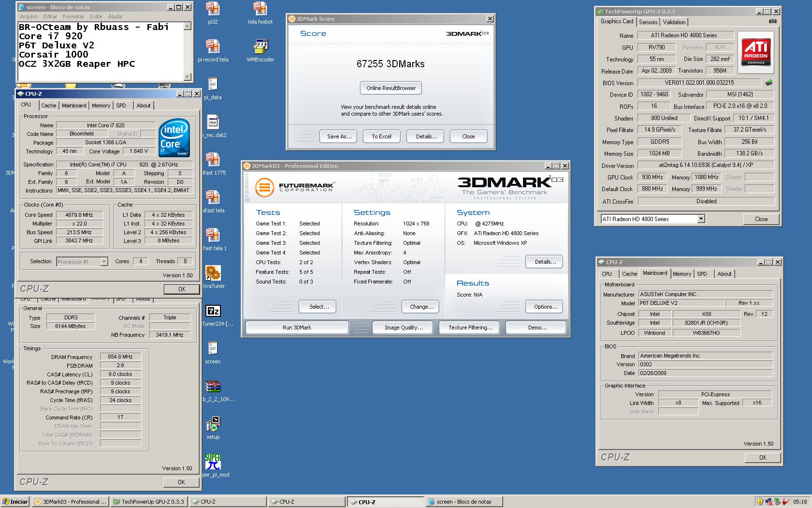Click the Model field P6T DELUXE V2
This screenshot has width=812, height=508.
(681, 303)
